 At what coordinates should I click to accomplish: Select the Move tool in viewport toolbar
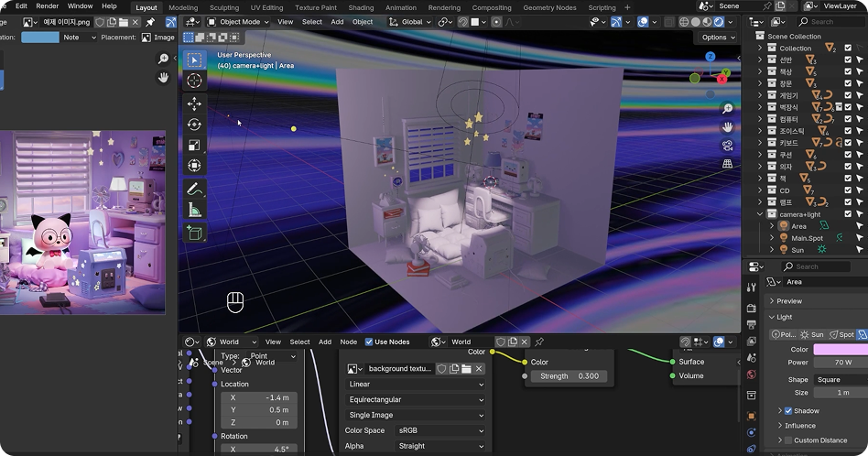(x=194, y=103)
